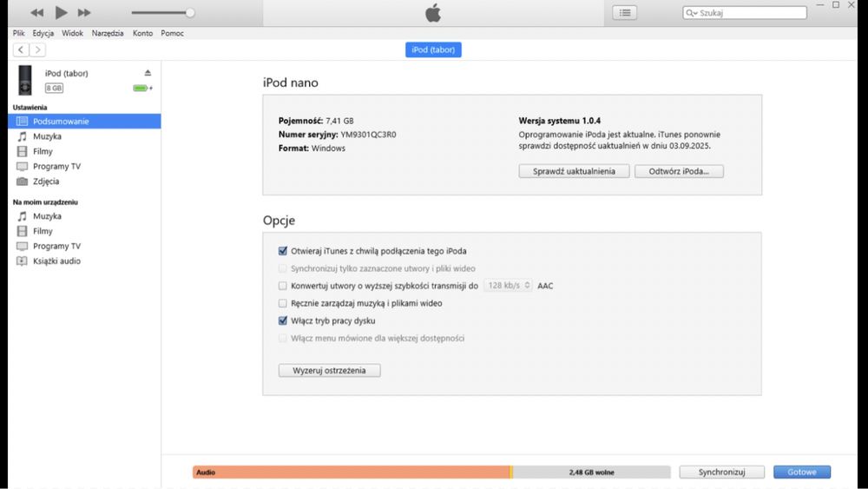The image size is (868, 489).
Task: Open Zdjęcia in settings sidebar
Action: pyautogui.click(x=46, y=182)
